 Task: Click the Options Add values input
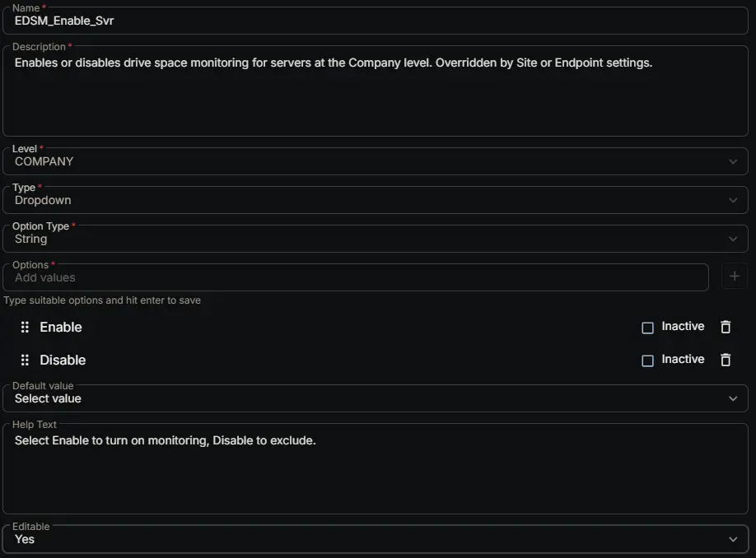tap(356, 277)
